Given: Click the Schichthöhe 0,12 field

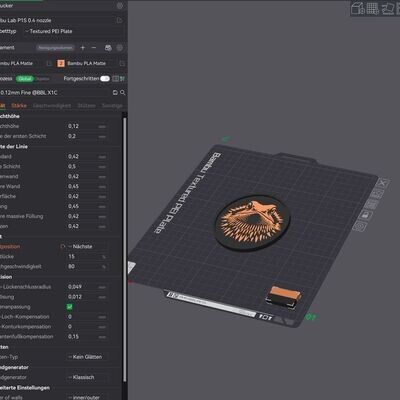Looking at the screenshot, I should point(87,126).
